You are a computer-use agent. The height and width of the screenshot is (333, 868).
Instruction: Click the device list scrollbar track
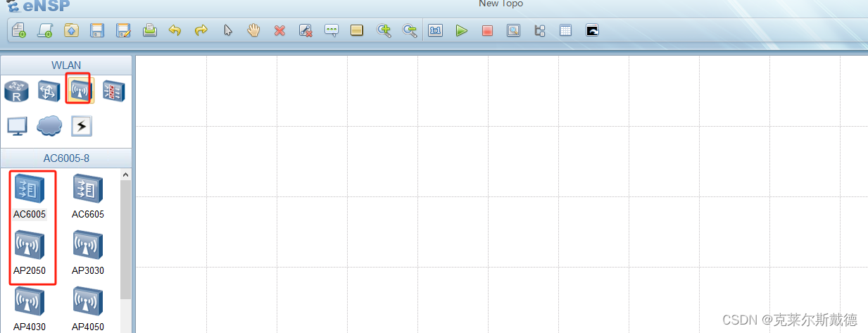126,315
